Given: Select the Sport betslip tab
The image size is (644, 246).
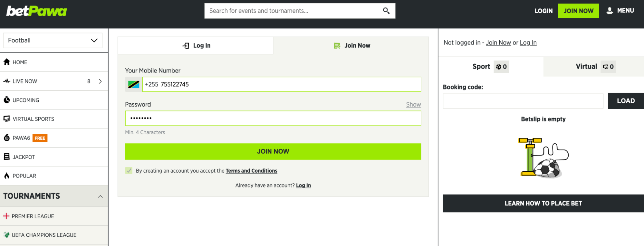Looking at the screenshot, I should [x=491, y=67].
